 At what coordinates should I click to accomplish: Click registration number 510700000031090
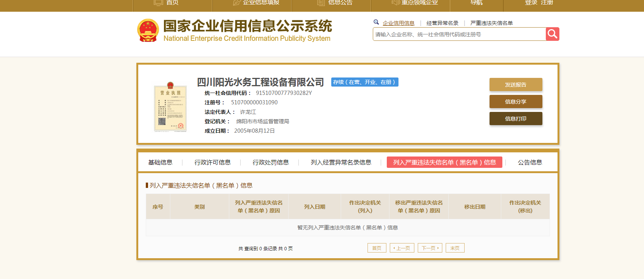coord(254,102)
